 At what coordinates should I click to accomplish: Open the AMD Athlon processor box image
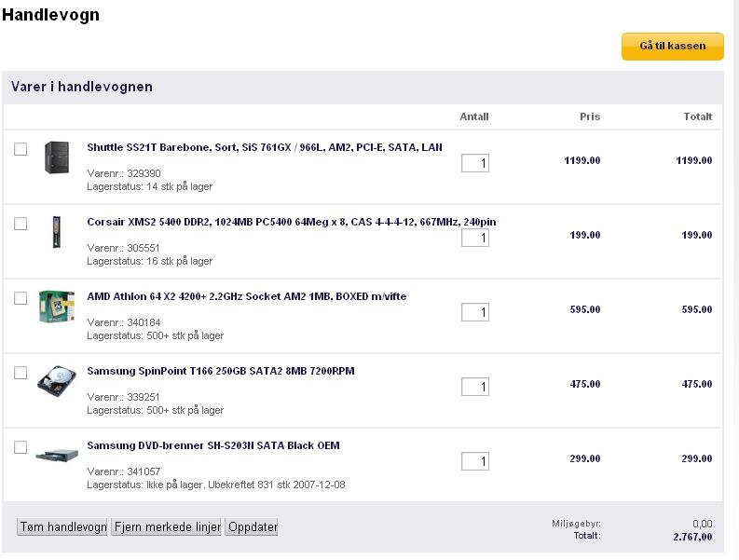click(57, 307)
